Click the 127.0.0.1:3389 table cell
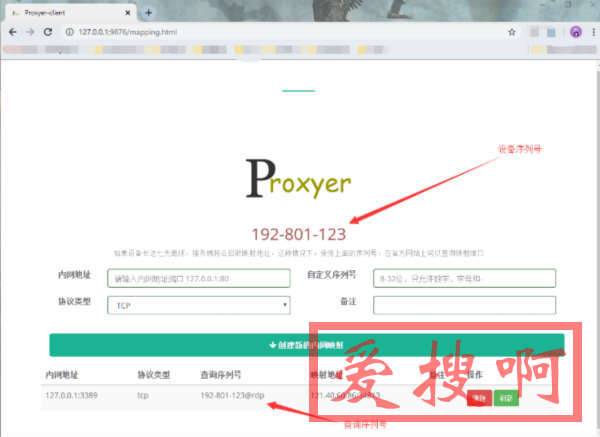This screenshot has height=437, width=600. point(72,395)
